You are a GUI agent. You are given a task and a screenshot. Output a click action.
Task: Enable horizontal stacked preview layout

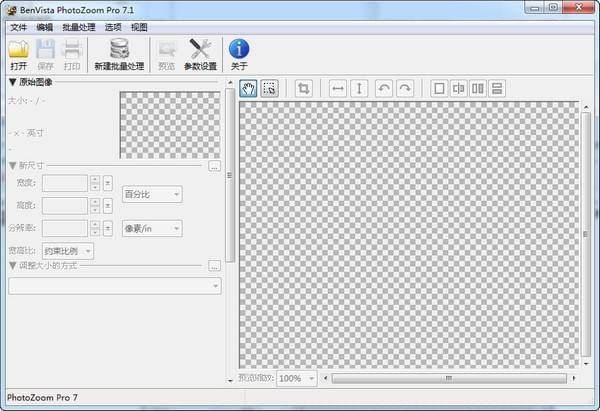click(497, 89)
